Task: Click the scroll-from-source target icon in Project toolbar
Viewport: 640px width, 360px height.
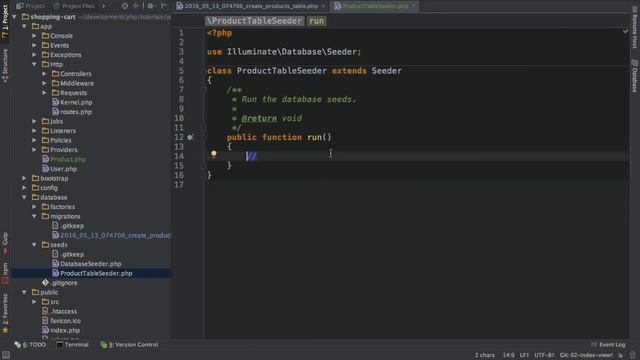Action: (125, 6)
